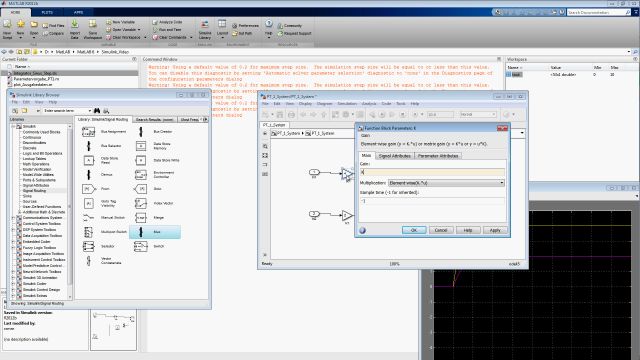Select Multiport Switch block in Library Browser
The height and width of the screenshot is (360, 640).
coord(89,232)
